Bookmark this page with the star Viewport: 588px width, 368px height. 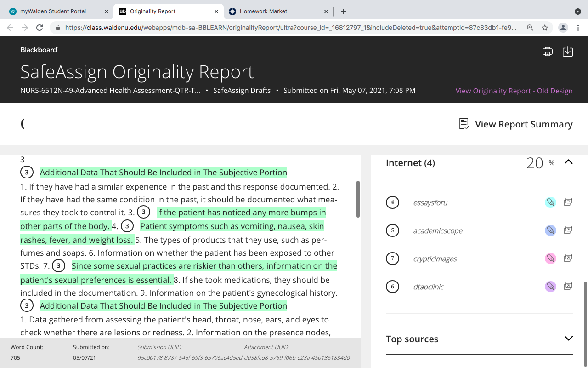pos(545,28)
